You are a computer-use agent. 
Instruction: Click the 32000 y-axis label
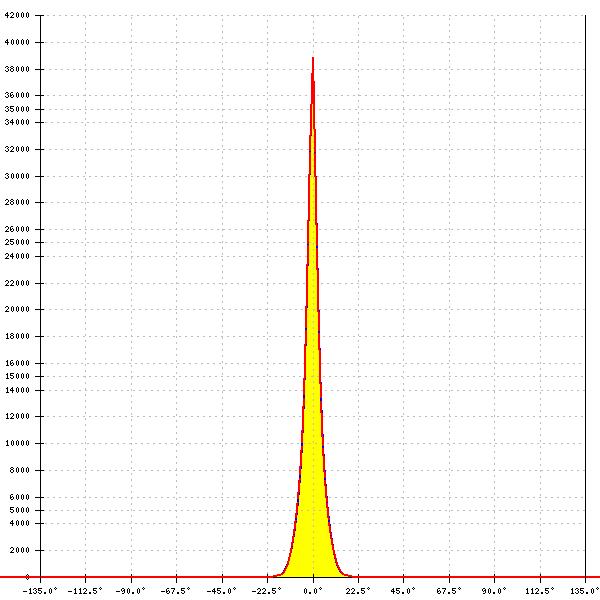click(17, 149)
